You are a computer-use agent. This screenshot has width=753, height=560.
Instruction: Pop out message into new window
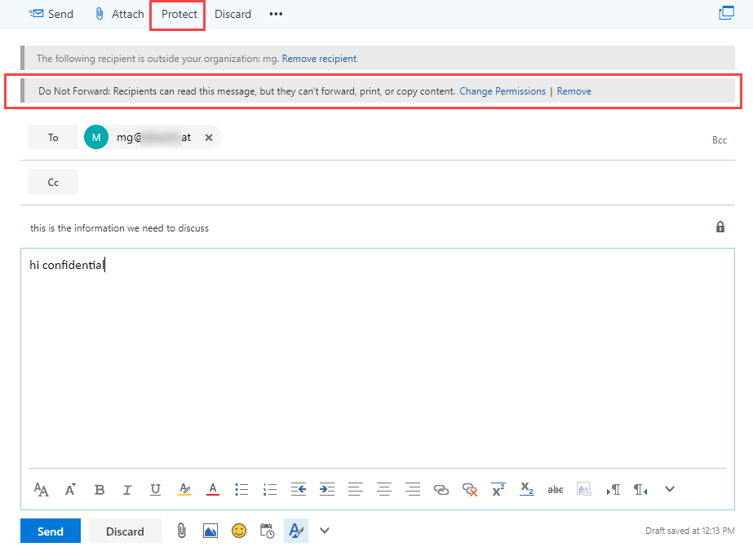pyautogui.click(x=725, y=13)
